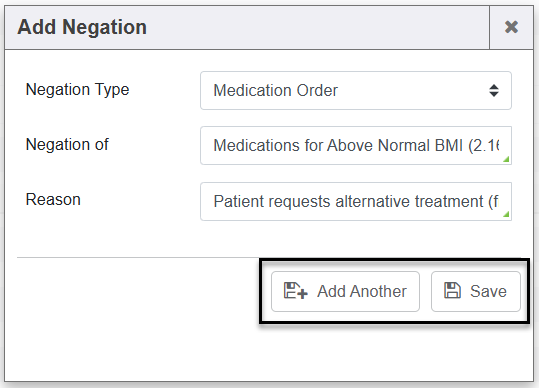
Task: Focus the Negation of field
Action: (356, 145)
